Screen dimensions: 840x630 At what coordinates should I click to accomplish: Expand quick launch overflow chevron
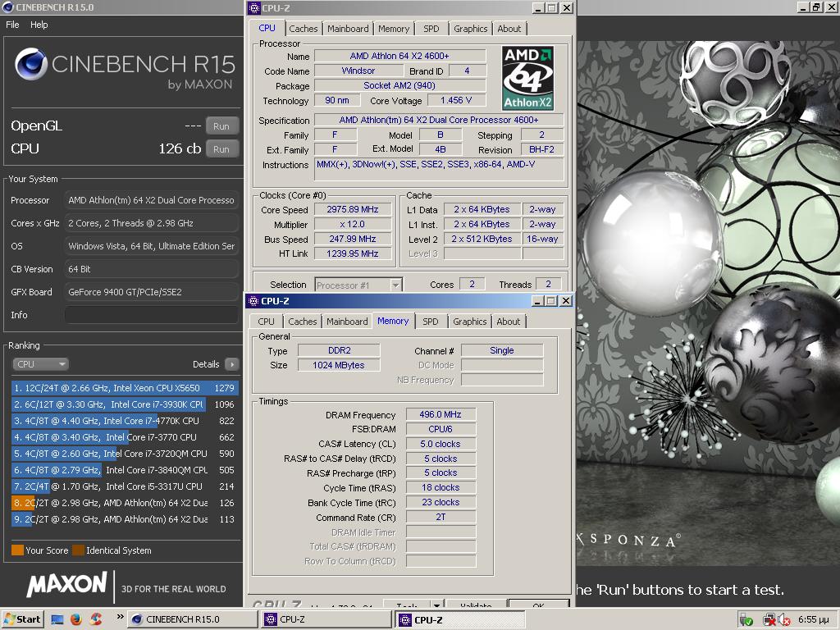click(120, 617)
